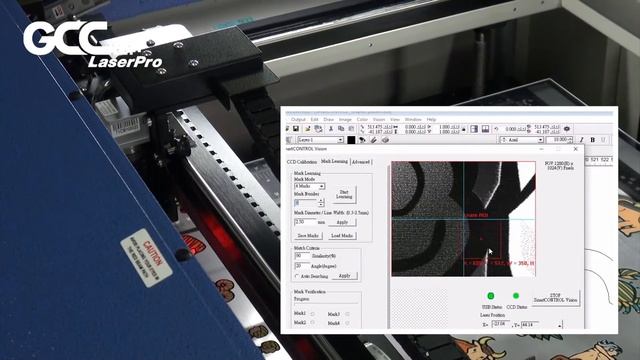Open the Image menu
Image resolution: width=640 pixels, height=360 pixels.
345,120
